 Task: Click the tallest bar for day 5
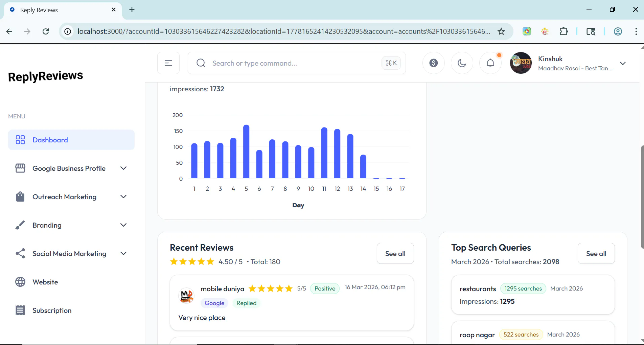(246, 152)
